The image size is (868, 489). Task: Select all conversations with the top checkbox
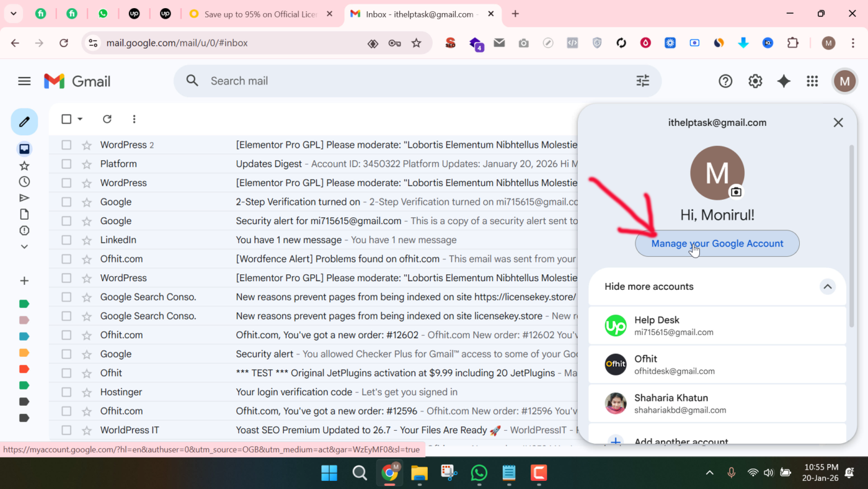(64, 119)
